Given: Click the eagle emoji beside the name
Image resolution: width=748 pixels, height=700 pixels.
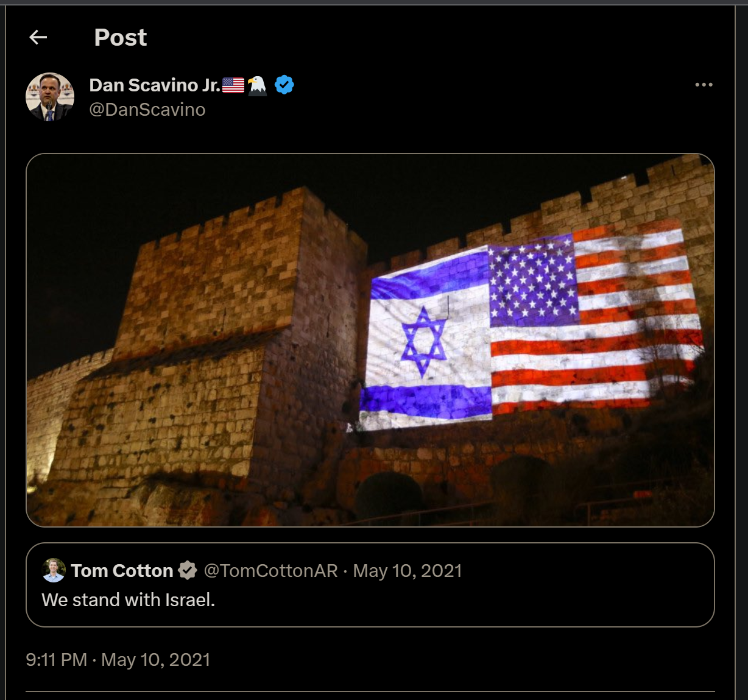Looking at the screenshot, I should (258, 85).
